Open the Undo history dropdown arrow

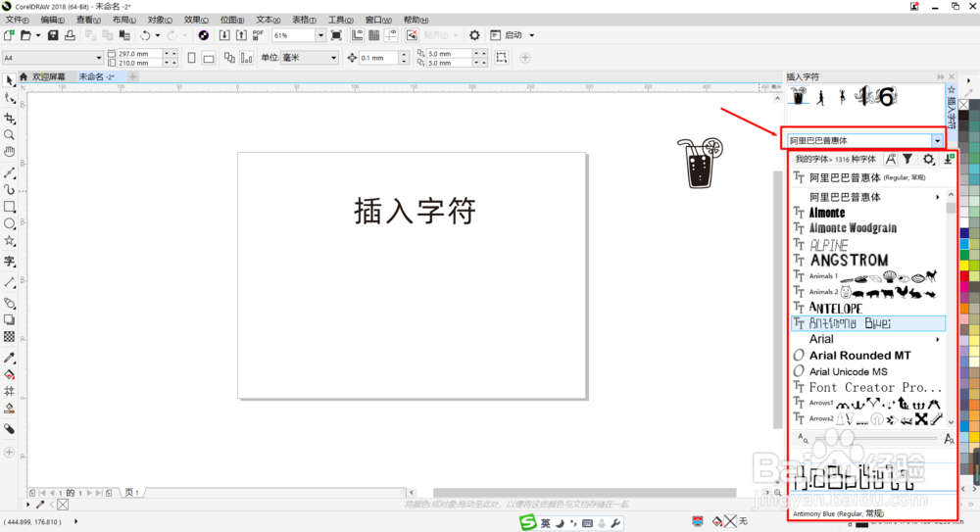158,35
